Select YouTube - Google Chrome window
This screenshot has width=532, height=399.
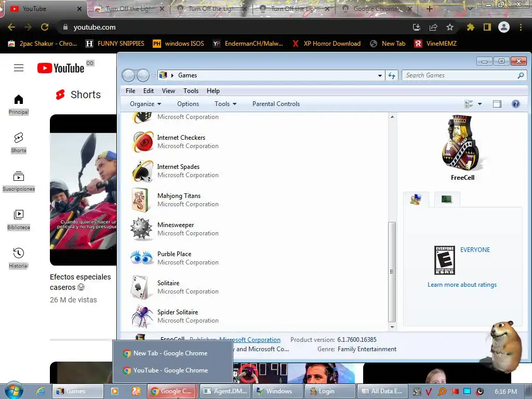pos(172,370)
